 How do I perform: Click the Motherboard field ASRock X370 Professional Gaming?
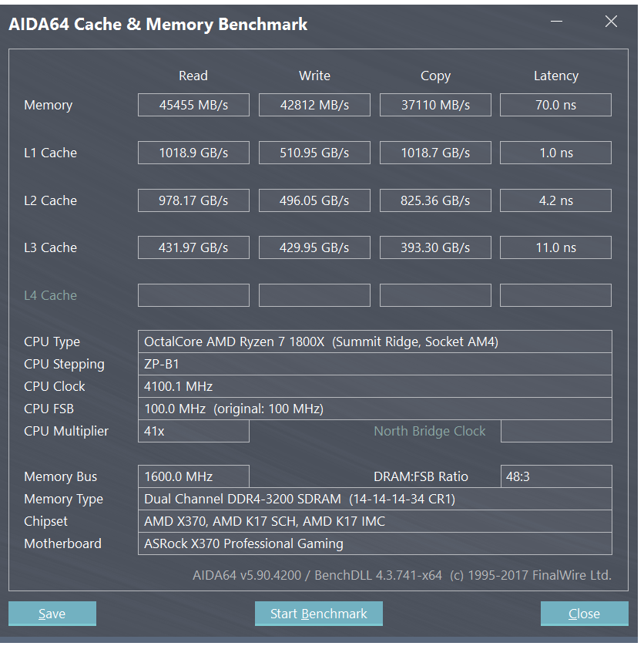click(x=375, y=543)
